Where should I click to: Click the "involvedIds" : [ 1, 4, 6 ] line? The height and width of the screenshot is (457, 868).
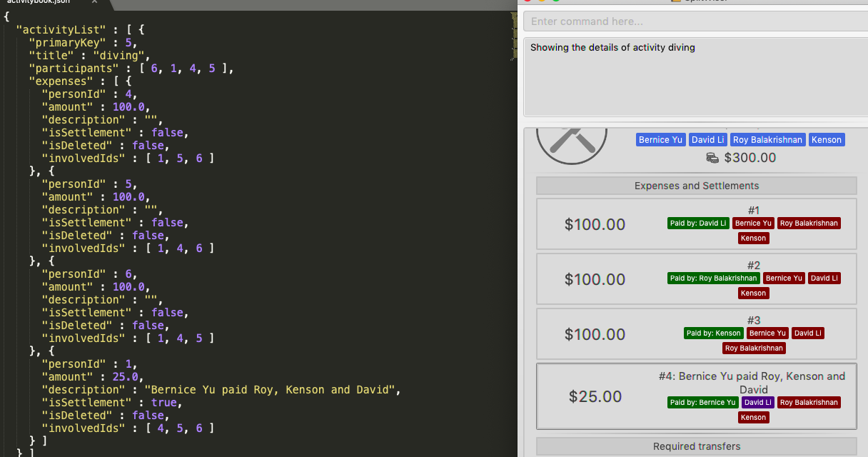click(128, 248)
